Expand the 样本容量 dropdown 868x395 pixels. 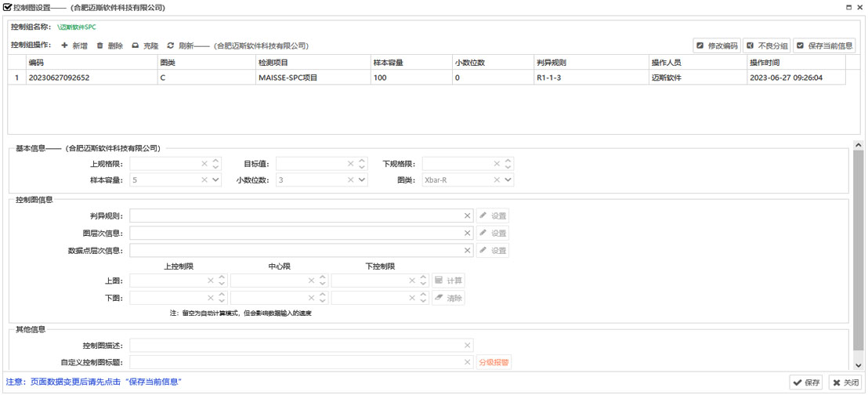click(216, 180)
